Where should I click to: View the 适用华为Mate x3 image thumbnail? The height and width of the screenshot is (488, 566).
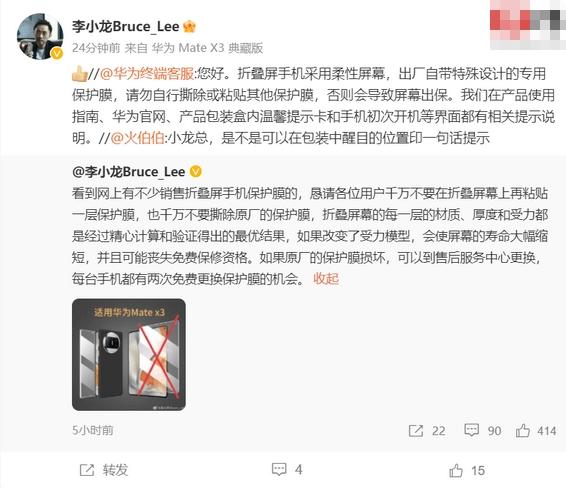(x=129, y=355)
